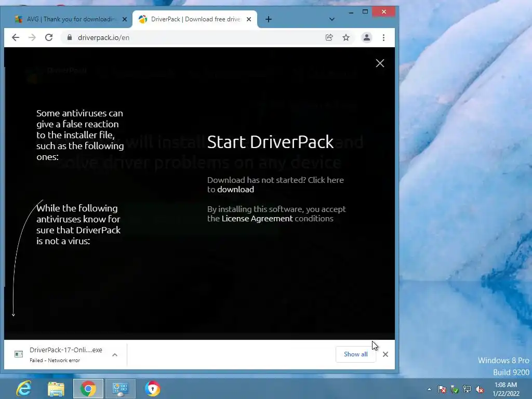
Task: Click the lock icon in address bar
Action: (x=70, y=37)
